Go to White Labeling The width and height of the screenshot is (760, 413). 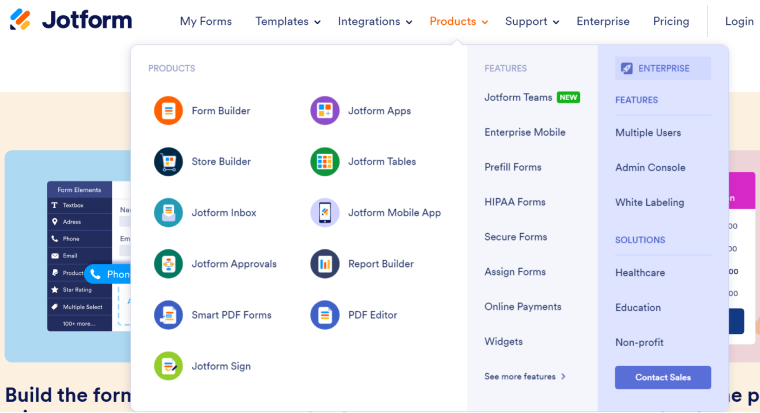pyautogui.click(x=650, y=203)
